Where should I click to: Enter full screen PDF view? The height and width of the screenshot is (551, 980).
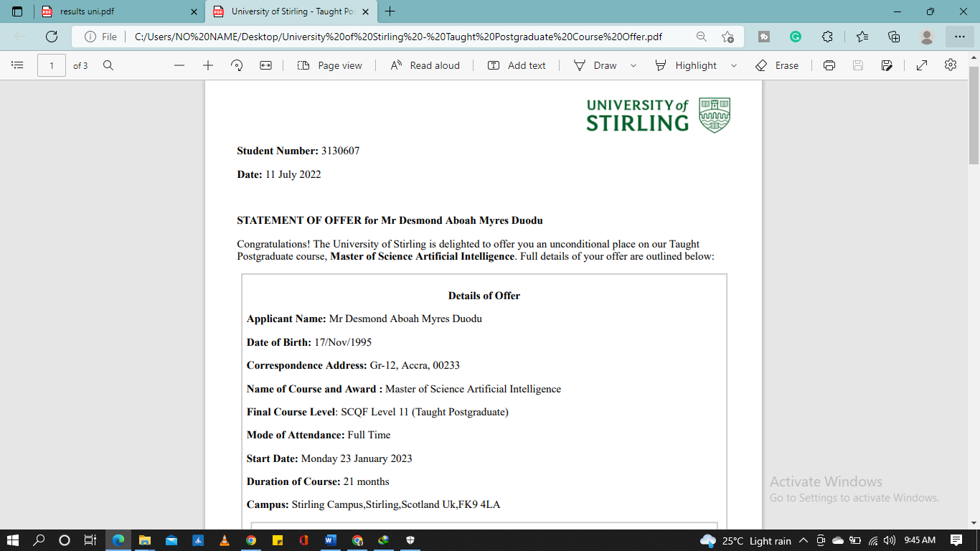click(922, 65)
